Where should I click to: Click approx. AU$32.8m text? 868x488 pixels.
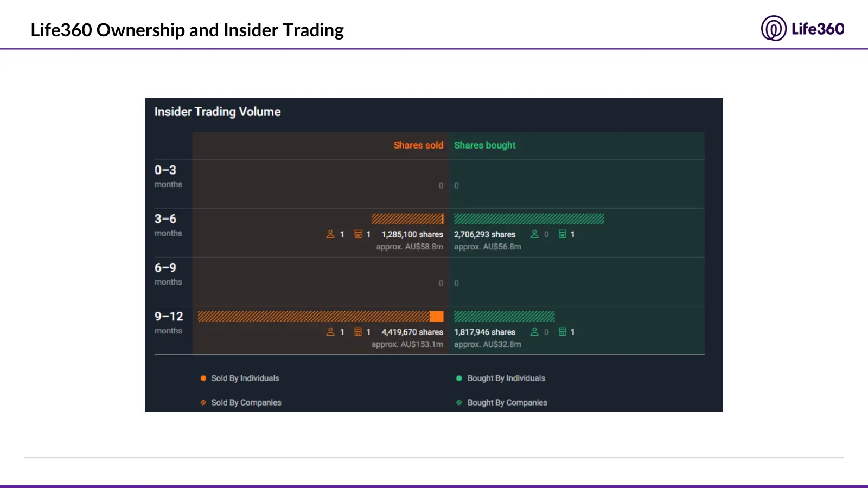[x=488, y=344]
